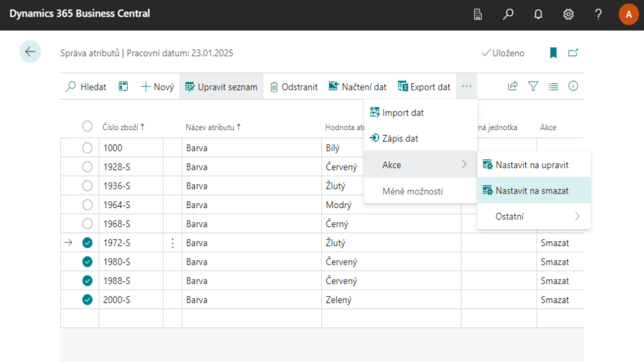The height and width of the screenshot is (362, 644).
Task: Uncheck the row 1980-S selection
Action: click(88, 262)
